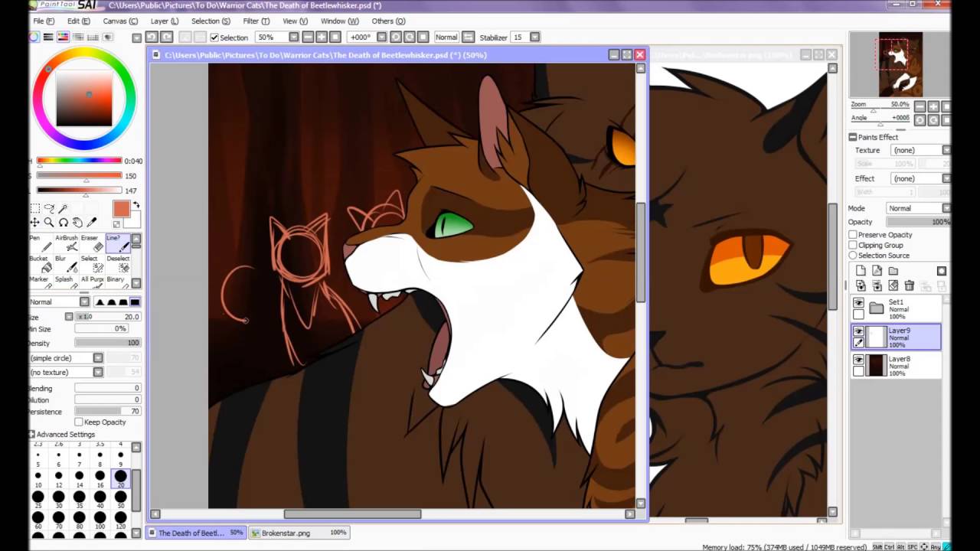
Task: Choose the Deselect brush tool
Action: [118, 264]
